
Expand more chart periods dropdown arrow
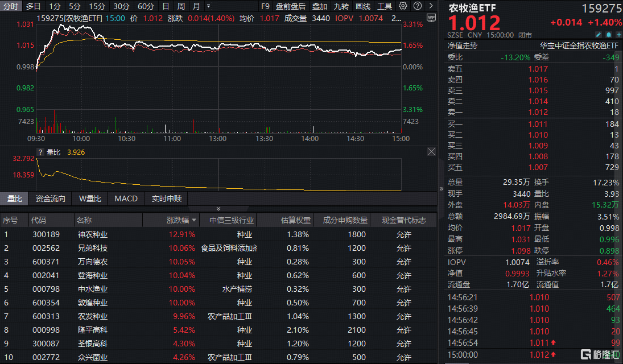click(x=209, y=6)
